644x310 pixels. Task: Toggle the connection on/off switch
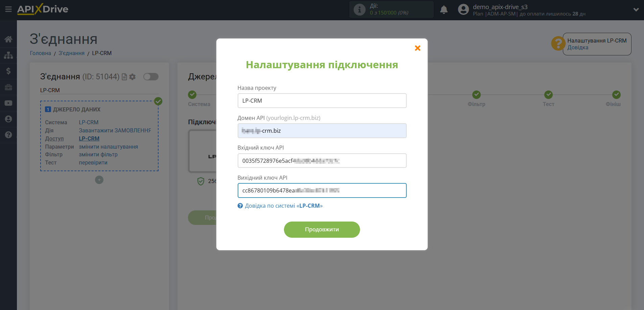151,77
